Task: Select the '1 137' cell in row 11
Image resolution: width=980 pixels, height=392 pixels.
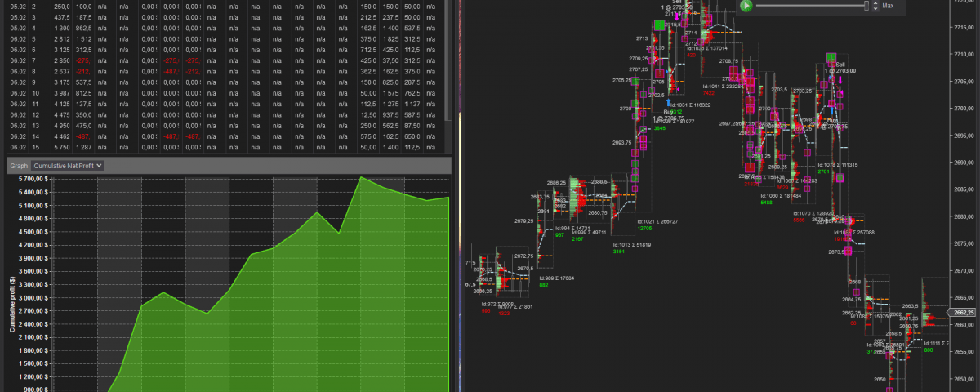Action: (412, 104)
